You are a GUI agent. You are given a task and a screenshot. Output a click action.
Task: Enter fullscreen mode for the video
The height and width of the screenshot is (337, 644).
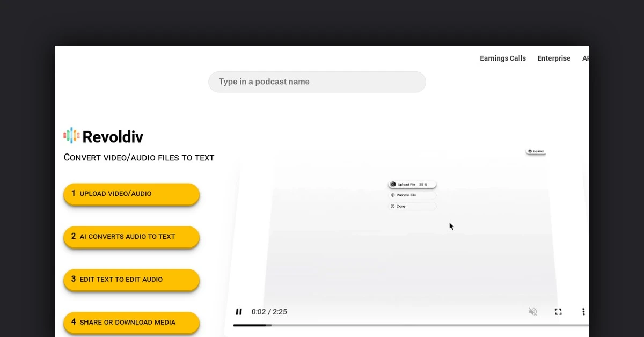tap(558, 312)
